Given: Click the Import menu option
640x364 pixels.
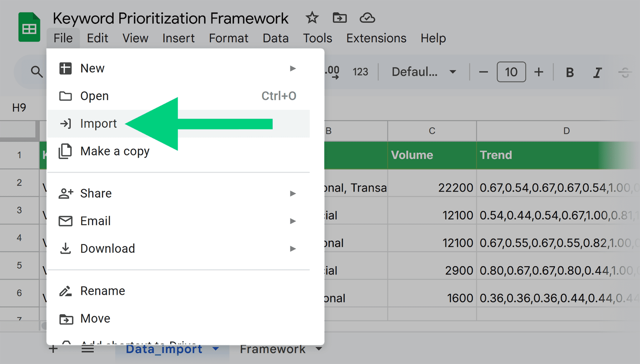Looking at the screenshot, I should (98, 123).
